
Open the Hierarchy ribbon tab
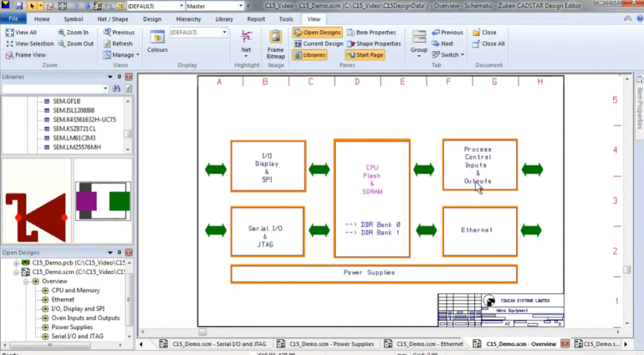pyautogui.click(x=189, y=19)
